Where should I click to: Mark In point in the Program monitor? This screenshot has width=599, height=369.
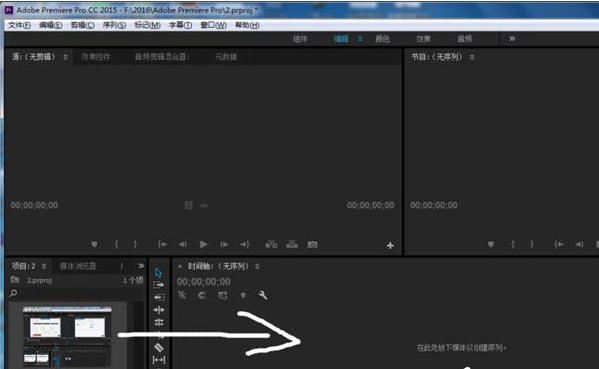coord(513,244)
